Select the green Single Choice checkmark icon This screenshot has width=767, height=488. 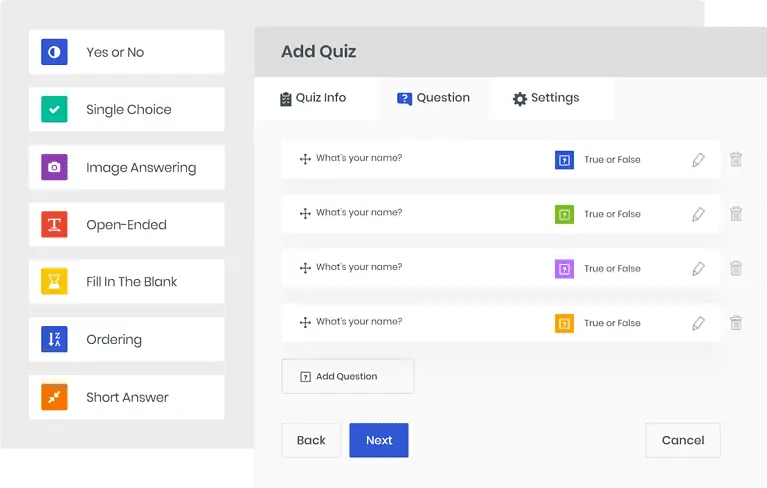click(54, 109)
